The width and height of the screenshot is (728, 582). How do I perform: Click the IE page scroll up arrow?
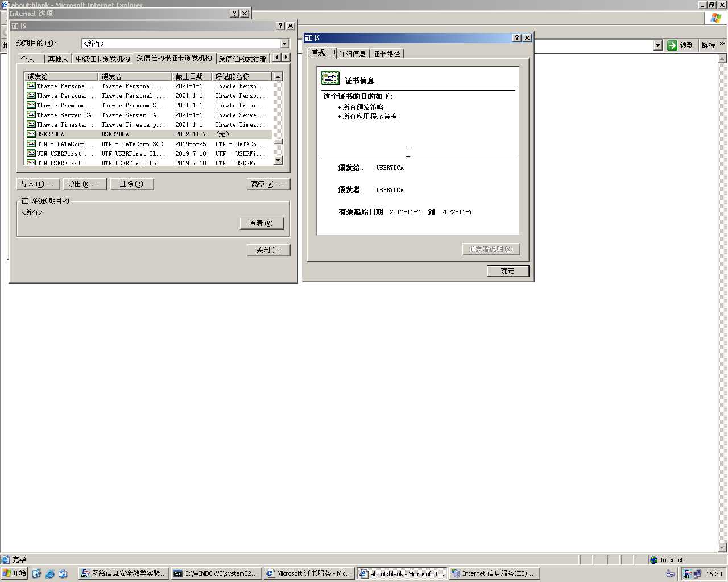point(722,59)
